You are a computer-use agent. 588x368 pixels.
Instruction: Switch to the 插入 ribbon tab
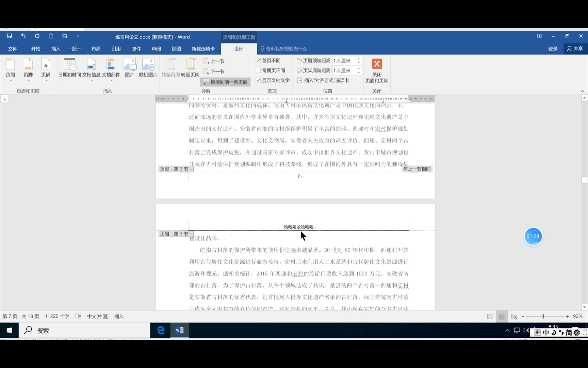pos(55,49)
